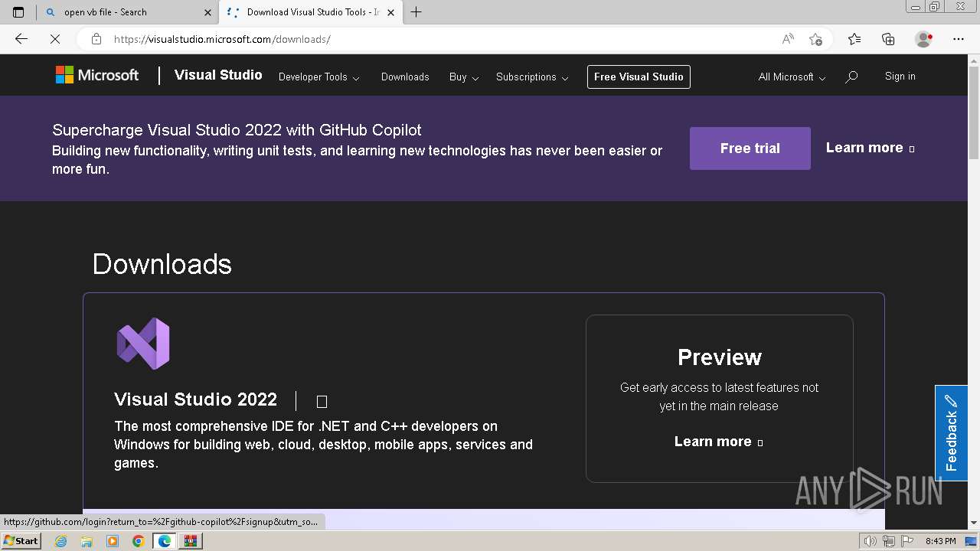Add this page to favorites star
Viewport: 980px width, 551px height.
pos(815,39)
